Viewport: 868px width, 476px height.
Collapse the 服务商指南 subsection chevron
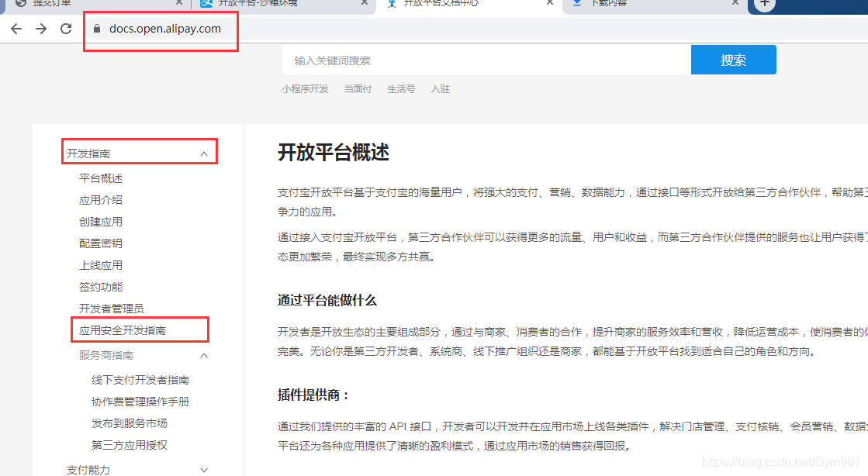(204, 355)
